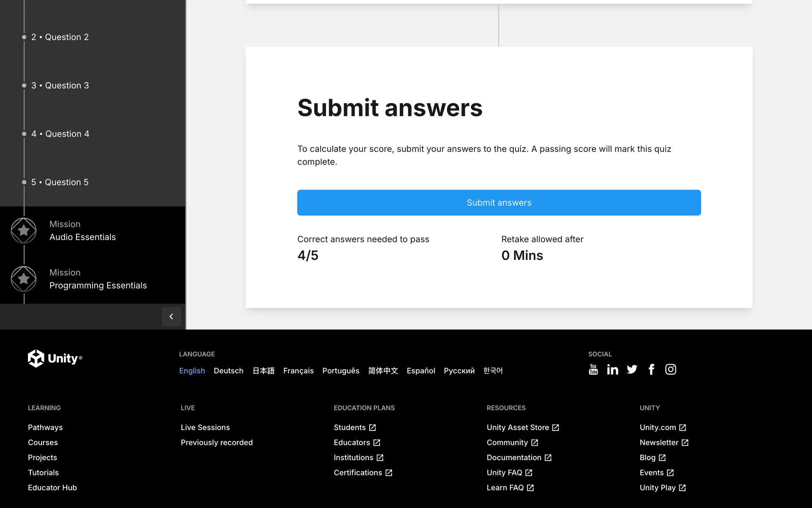Click the Audio Essentials mission star badge
Viewport: 812px width, 508px height.
pos(24,231)
